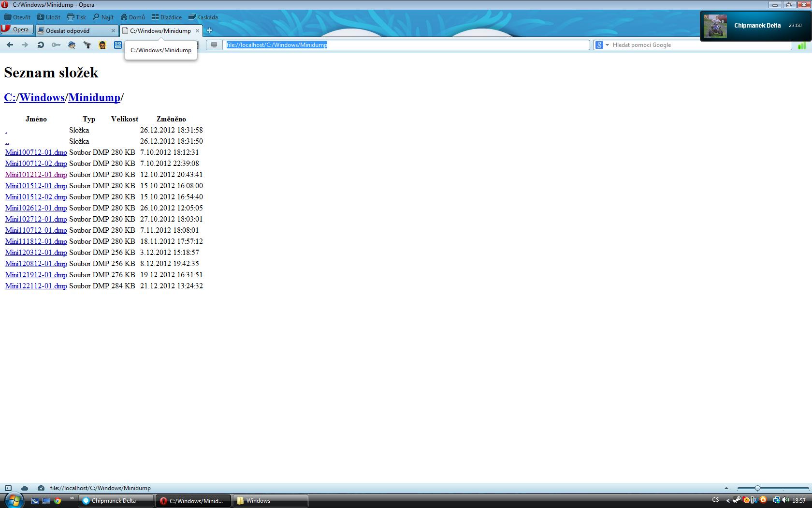The height and width of the screenshot is (508, 812).
Task: Go back using the back arrow
Action: tap(10, 45)
